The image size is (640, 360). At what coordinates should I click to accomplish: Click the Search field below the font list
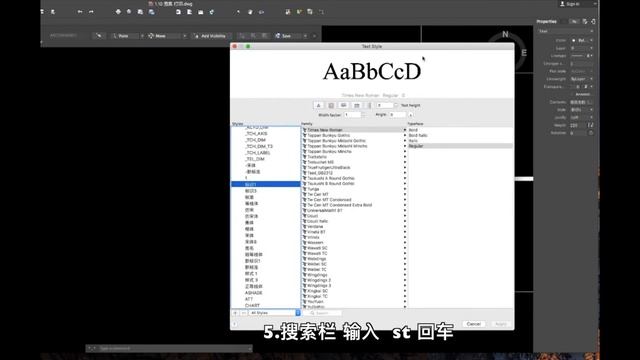pyautogui.click(x=322, y=313)
